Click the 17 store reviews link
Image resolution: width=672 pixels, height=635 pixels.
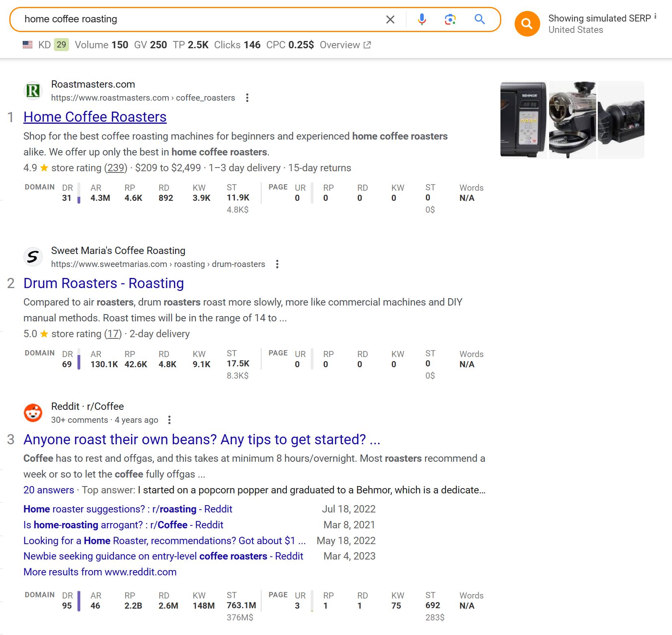pyautogui.click(x=113, y=334)
